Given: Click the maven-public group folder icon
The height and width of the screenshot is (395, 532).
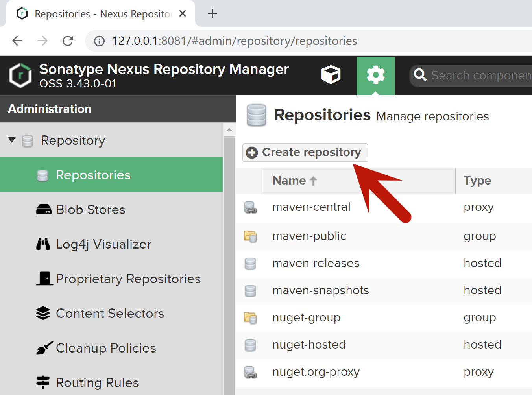Looking at the screenshot, I should pyautogui.click(x=250, y=236).
